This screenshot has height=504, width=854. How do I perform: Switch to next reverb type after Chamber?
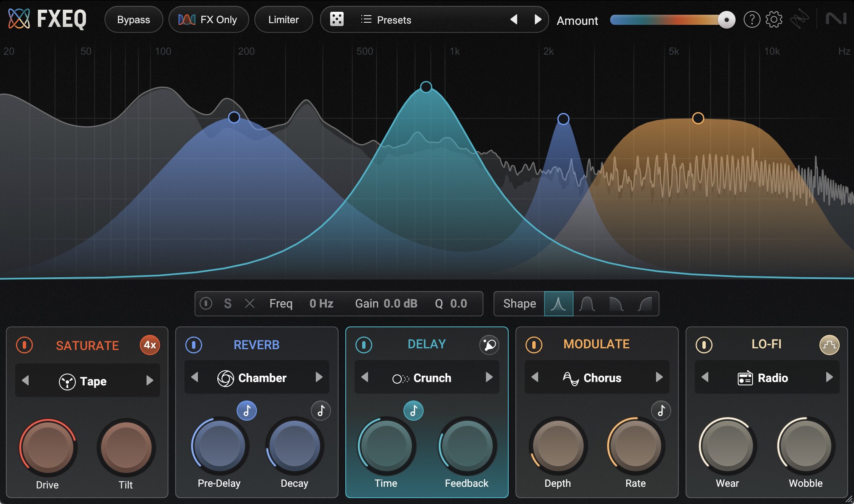(x=319, y=377)
